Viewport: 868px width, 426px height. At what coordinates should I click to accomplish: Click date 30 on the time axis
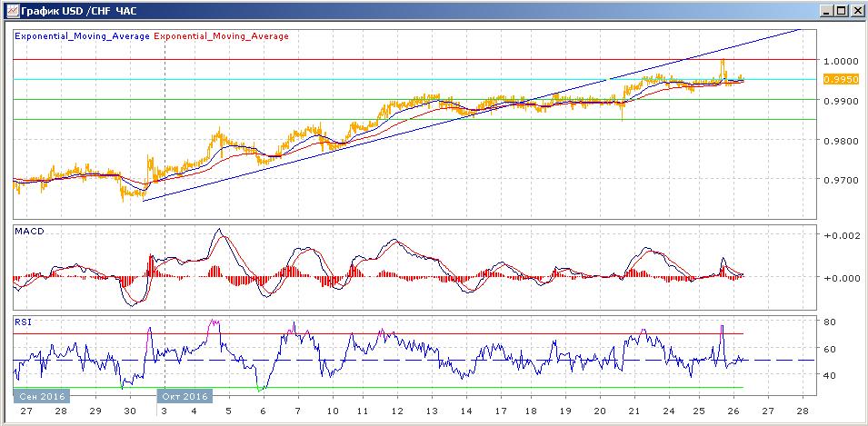click(130, 412)
